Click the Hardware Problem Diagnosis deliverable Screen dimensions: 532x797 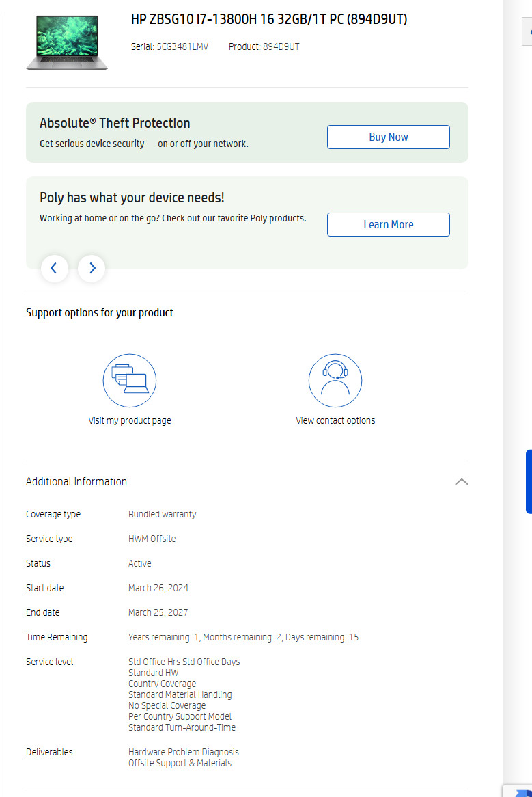pyautogui.click(x=183, y=752)
